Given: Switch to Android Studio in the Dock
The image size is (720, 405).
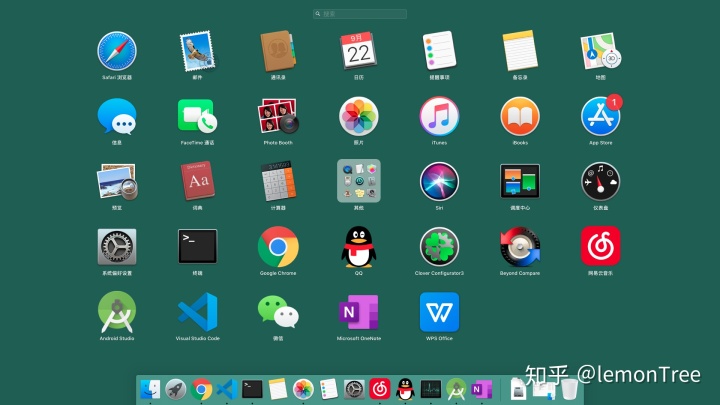Looking at the screenshot, I should click(x=456, y=389).
